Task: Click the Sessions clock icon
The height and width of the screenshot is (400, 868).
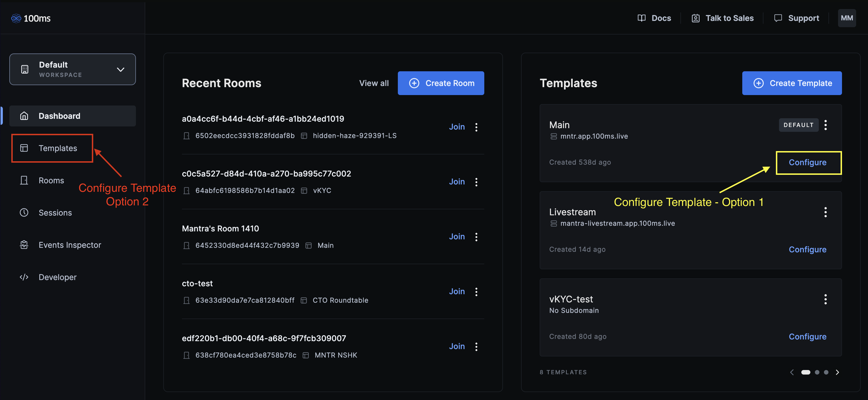Action: (x=24, y=212)
